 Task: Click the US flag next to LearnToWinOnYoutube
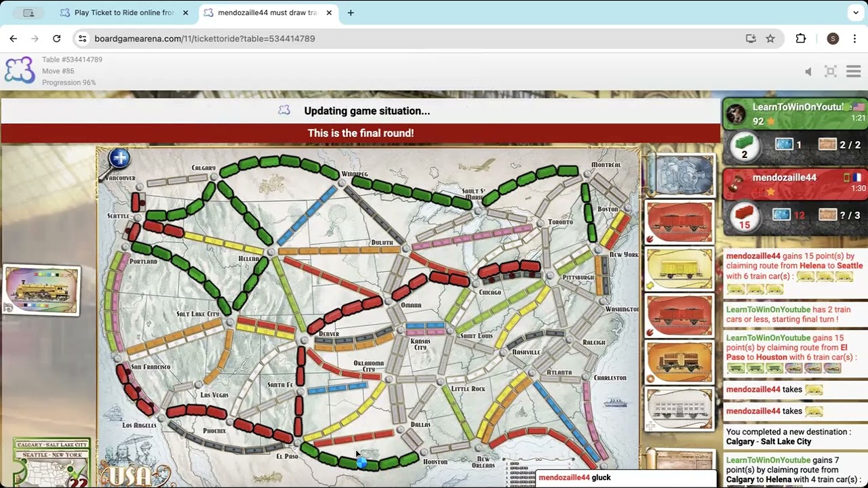click(x=859, y=107)
